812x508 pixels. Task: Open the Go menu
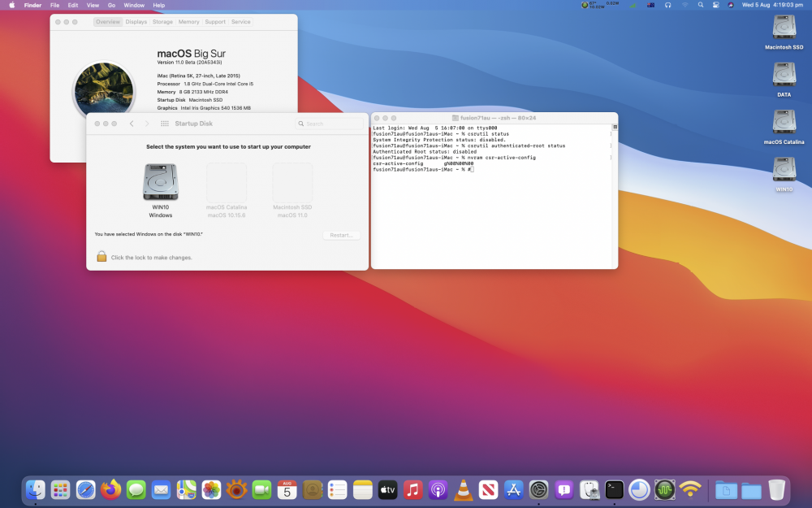point(111,5)
